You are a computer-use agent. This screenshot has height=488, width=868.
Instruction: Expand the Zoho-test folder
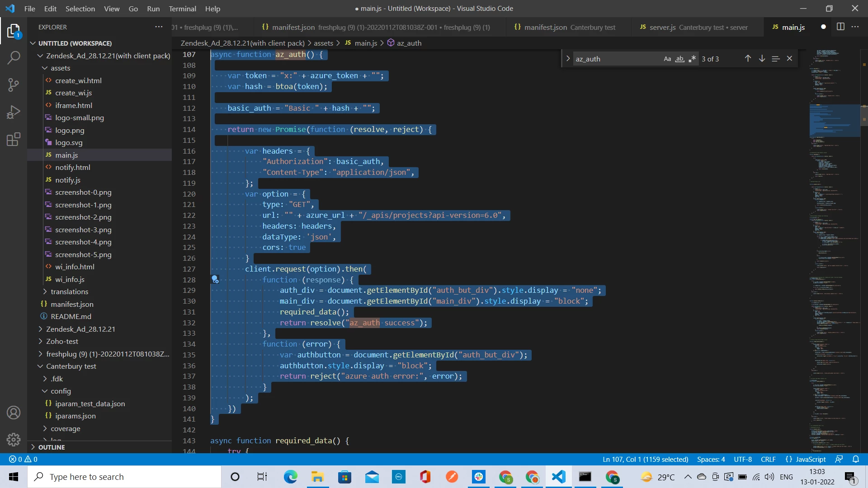coord(62,341)
